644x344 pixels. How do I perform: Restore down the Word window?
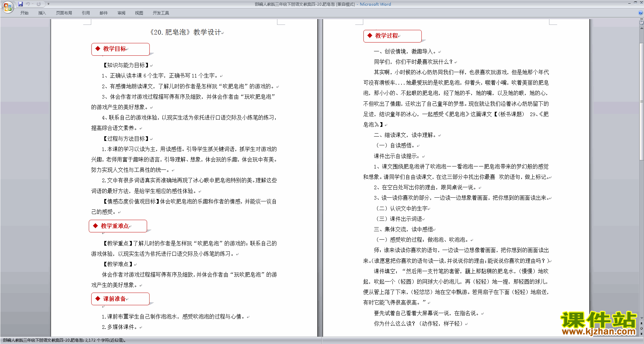(635, 3)
